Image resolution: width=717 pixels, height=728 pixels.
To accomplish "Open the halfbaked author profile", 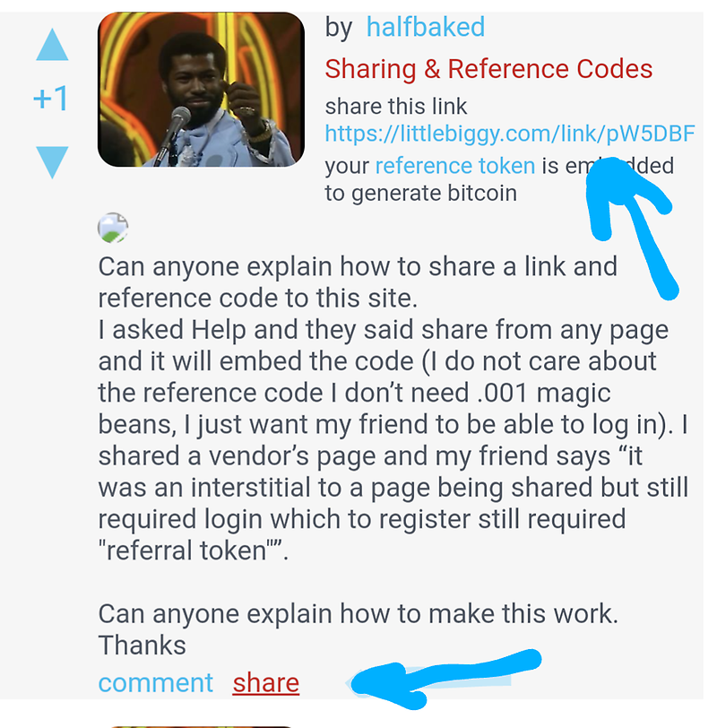I will coord(426,27).
